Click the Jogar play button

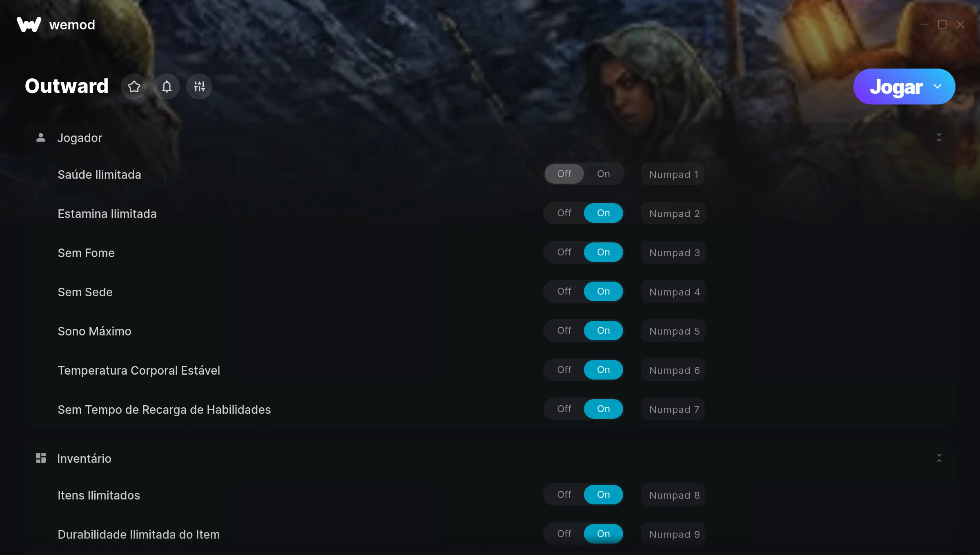pos(896,87)
